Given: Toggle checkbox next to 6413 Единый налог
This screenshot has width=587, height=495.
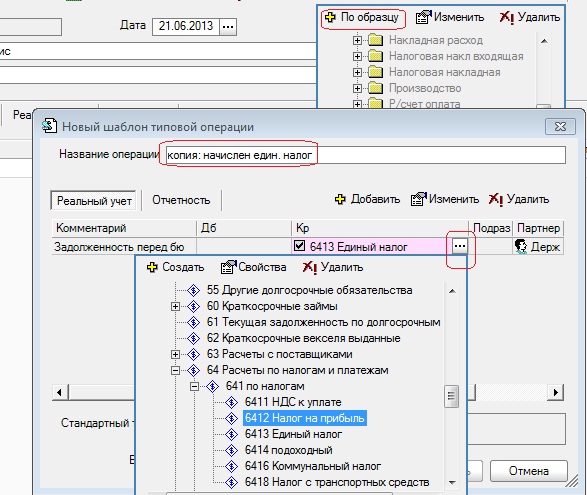Looking at the screenshot, I should pyautogui.click(x=299, y=246).
